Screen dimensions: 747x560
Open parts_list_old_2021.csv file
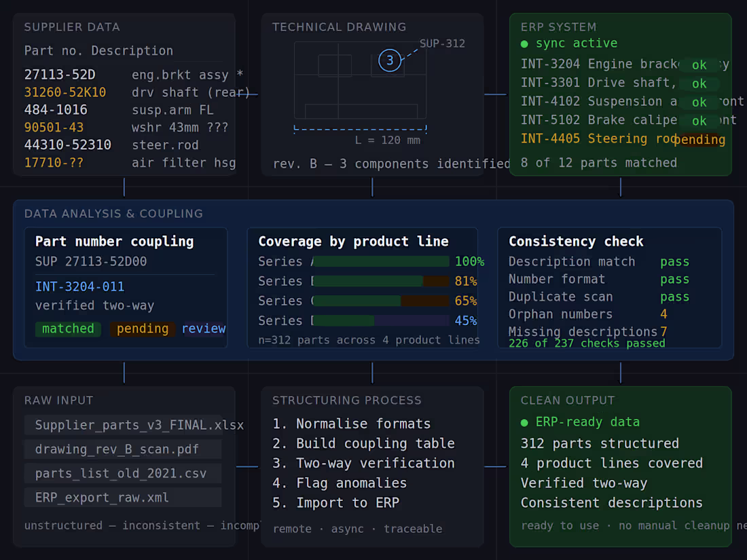point(123,473)
